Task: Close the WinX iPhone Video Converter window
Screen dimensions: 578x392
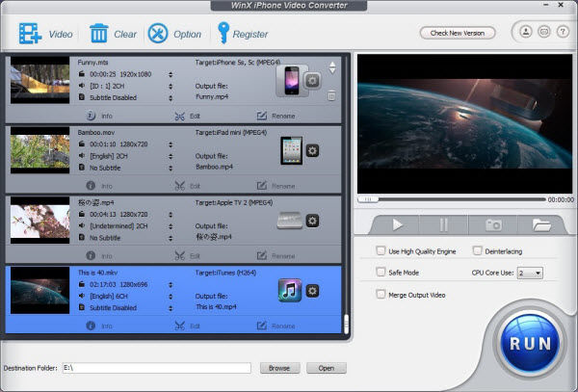Action: [x=561, y=5]
